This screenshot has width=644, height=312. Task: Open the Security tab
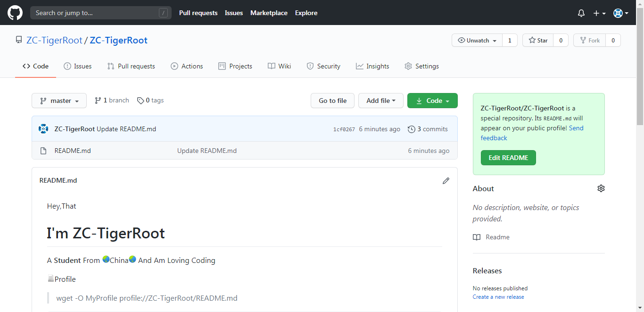[x=323, y=66]
